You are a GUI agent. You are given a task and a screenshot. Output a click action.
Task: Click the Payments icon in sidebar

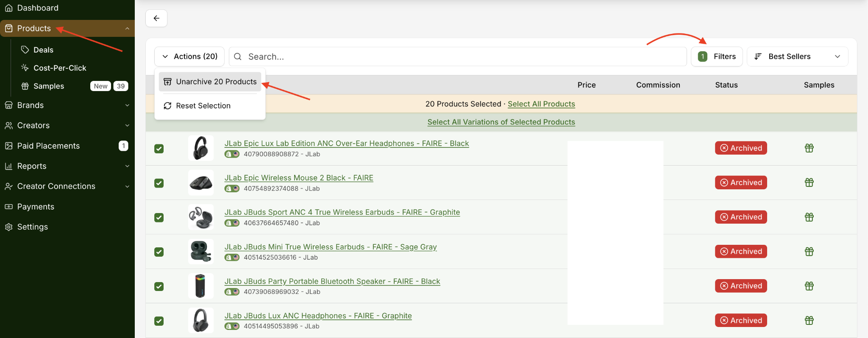pyautogui.click(x=8, y=207)
